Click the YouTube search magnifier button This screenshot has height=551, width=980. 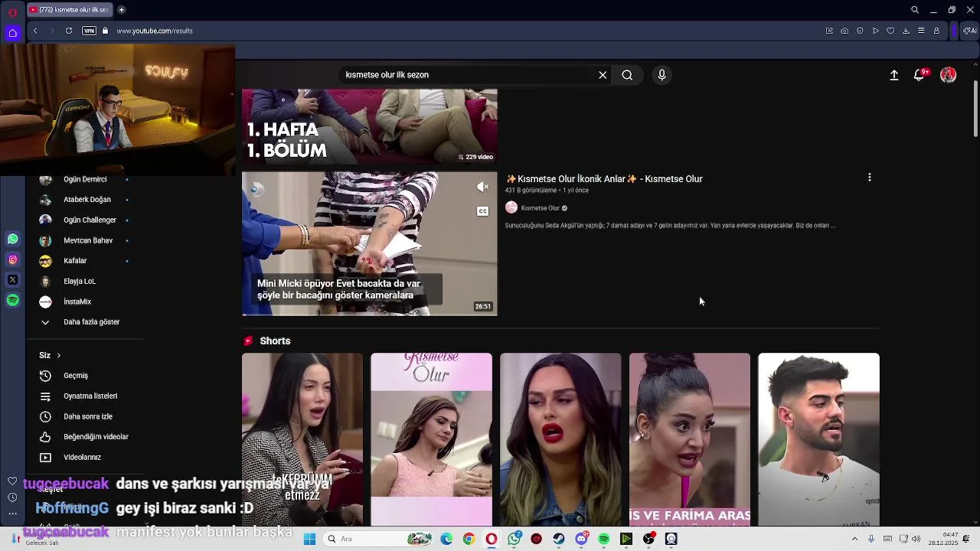tap(627, 75)
